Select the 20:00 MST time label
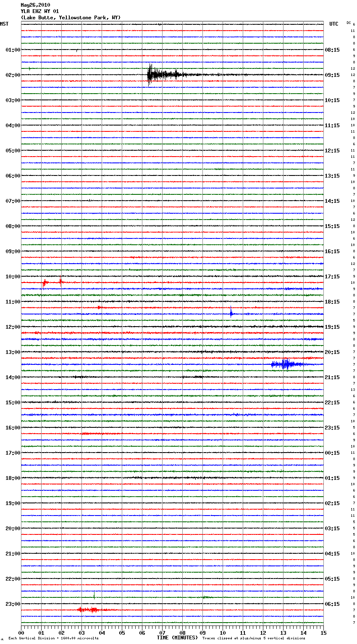Image resolution: width=357 pixels, height=644 pixels. tap(13, 529)
